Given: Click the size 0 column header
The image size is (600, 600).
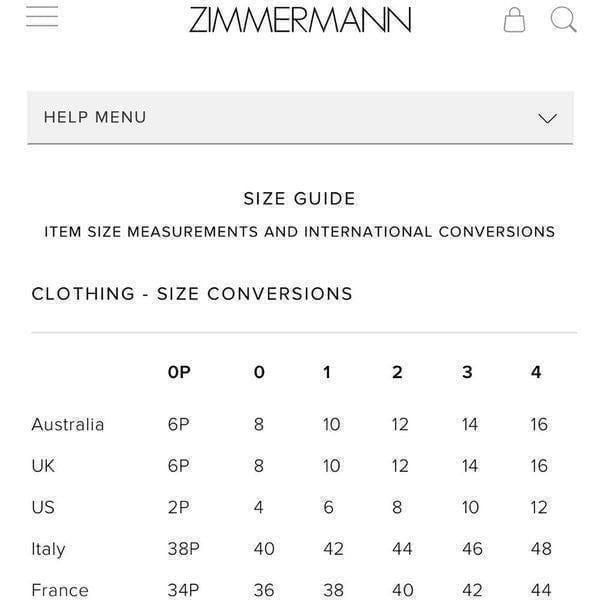Looking at the screenshot, I should (x=259, y=372).
